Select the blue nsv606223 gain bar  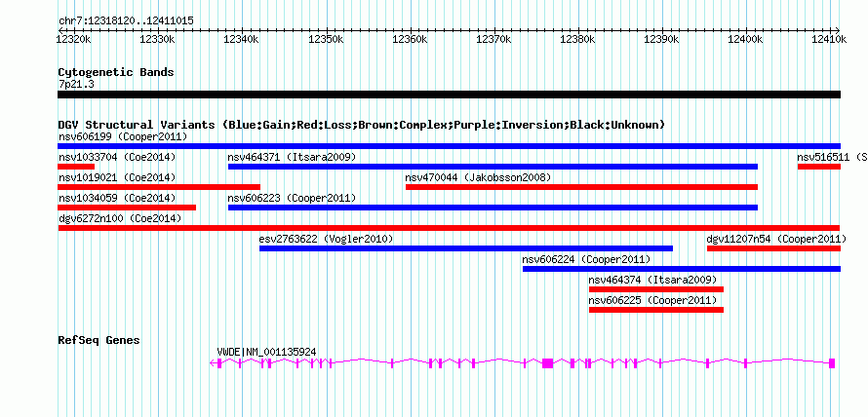pyautogui.click(x=493, y=208)
